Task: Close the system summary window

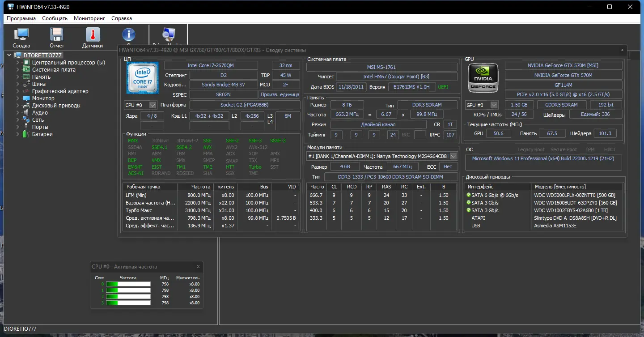Action: (622, 50)
